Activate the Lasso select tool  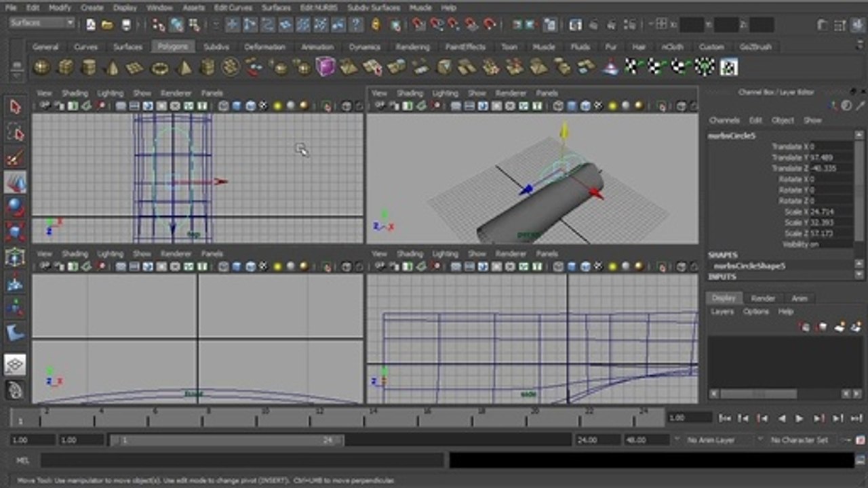pyautogui.click(x=15, y=132)
